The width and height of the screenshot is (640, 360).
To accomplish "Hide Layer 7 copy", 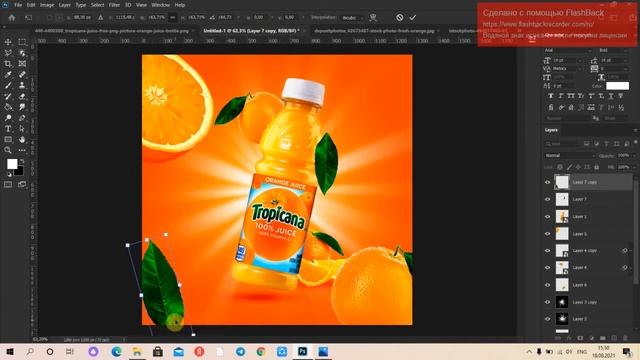I will coord(548,182).
